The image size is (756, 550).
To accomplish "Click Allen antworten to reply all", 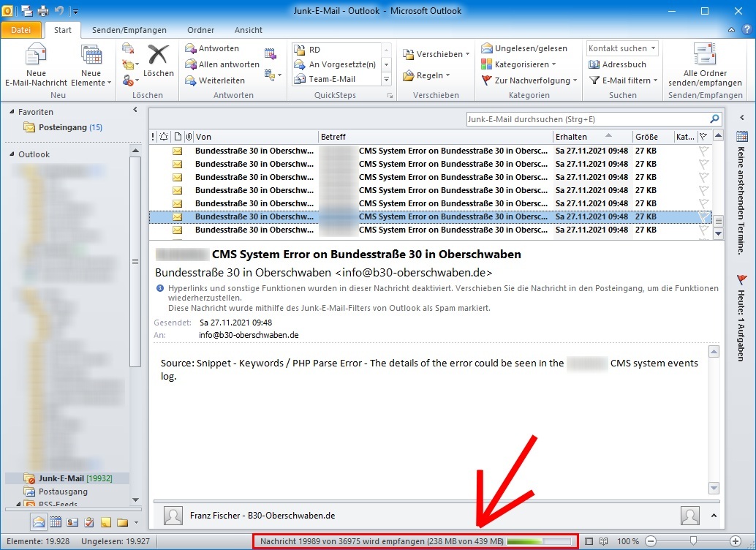I will click(x=222, y=64).
